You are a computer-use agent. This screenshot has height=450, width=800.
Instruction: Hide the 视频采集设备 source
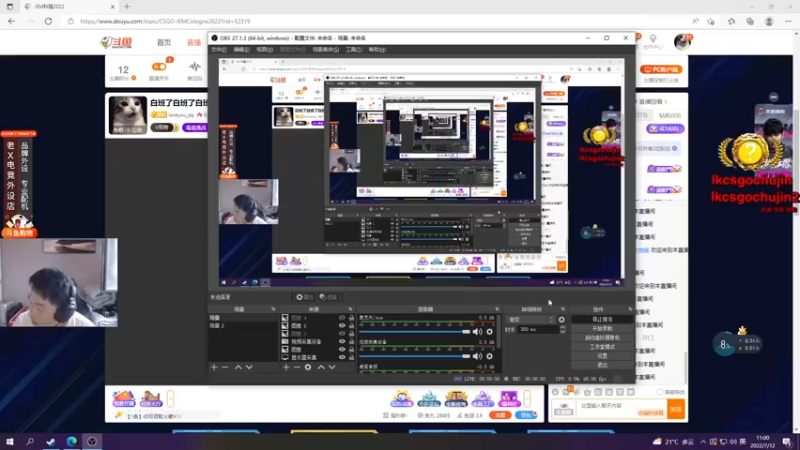click(342, 342)
